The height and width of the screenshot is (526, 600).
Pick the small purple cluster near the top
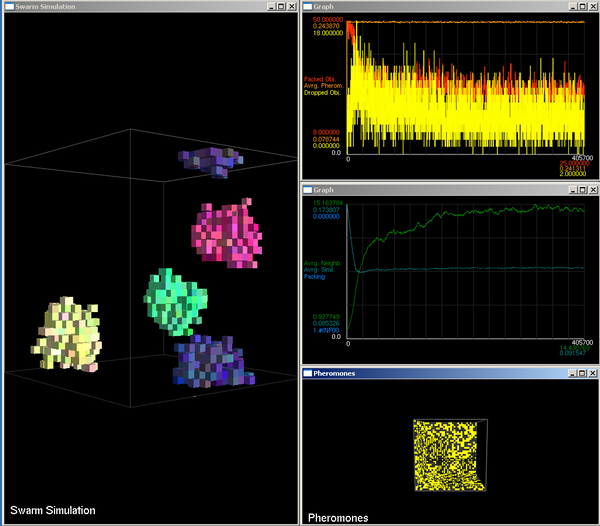tap(210, 160)
